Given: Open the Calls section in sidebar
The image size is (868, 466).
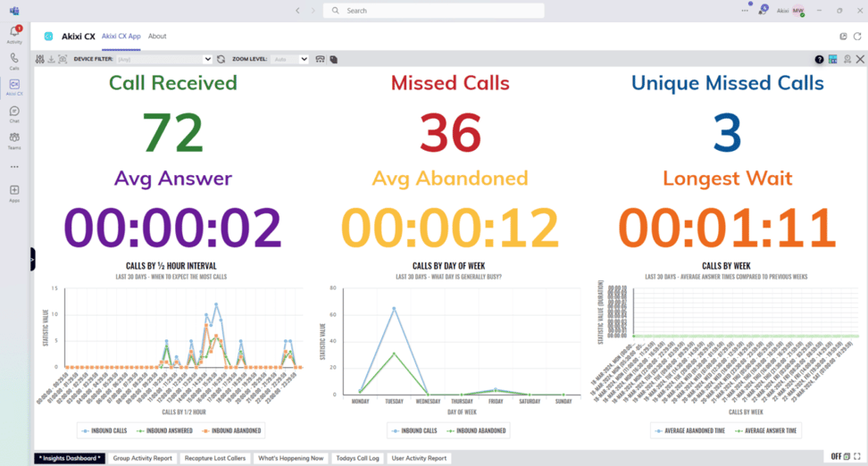Looking at the screenshot, I should (x=14, y=60).
